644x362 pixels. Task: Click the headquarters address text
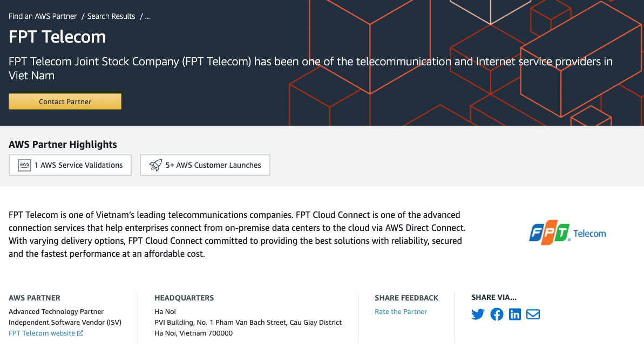[x=248, y=323]
